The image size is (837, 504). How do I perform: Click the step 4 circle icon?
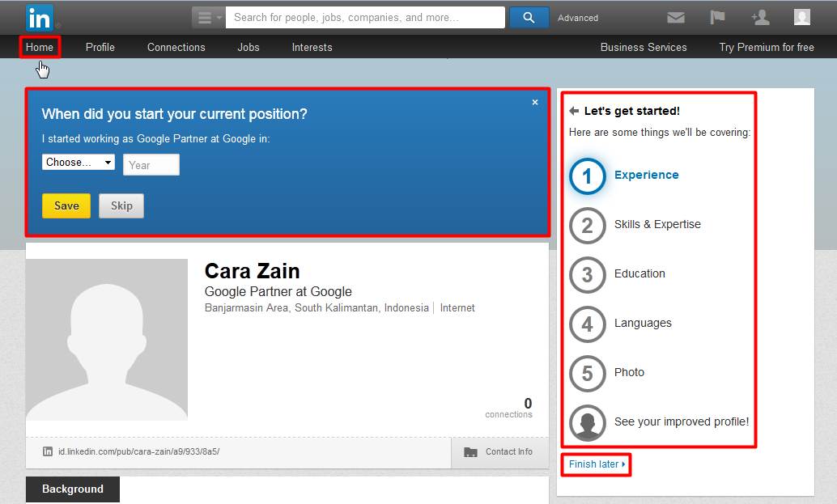[x=587, y=324]
